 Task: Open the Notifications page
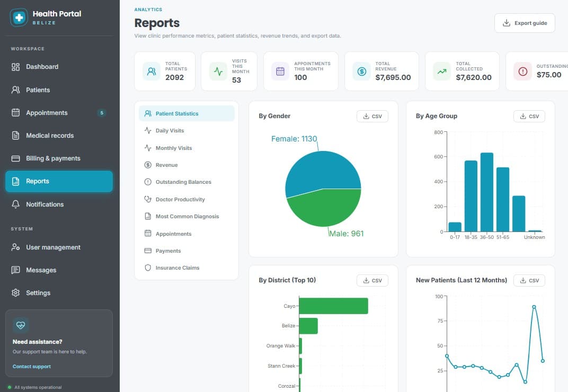[x=59, y=204]
